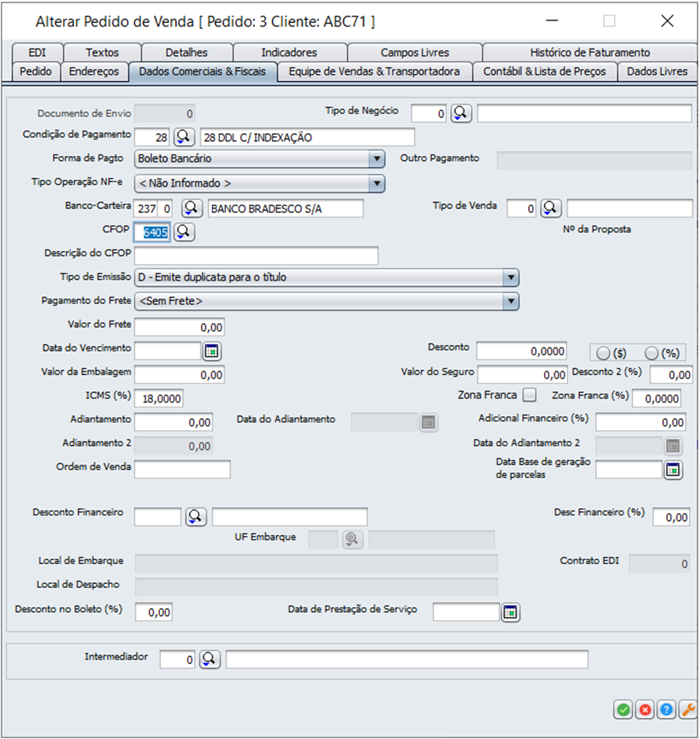Image resolution: width=700 pixels, height=739 pixels.
Task: Search Intermediador with magnifier icon
Action: coord(210,659)
